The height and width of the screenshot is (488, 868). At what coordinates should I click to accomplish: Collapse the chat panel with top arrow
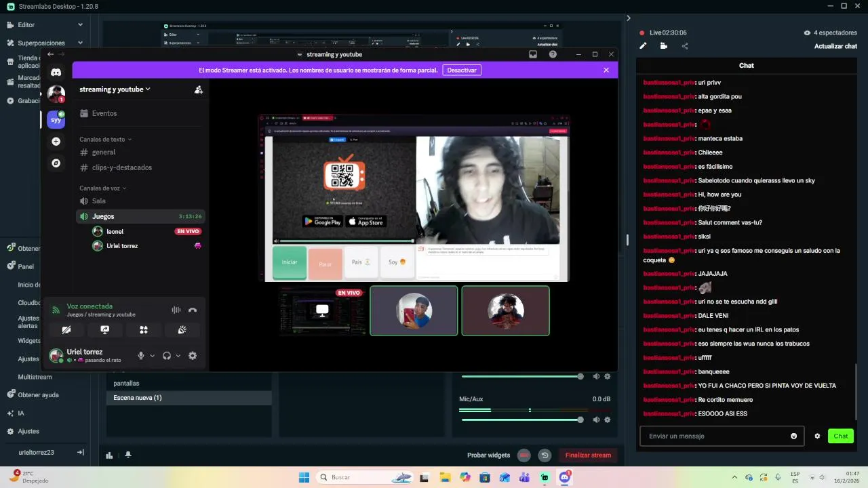628,18
